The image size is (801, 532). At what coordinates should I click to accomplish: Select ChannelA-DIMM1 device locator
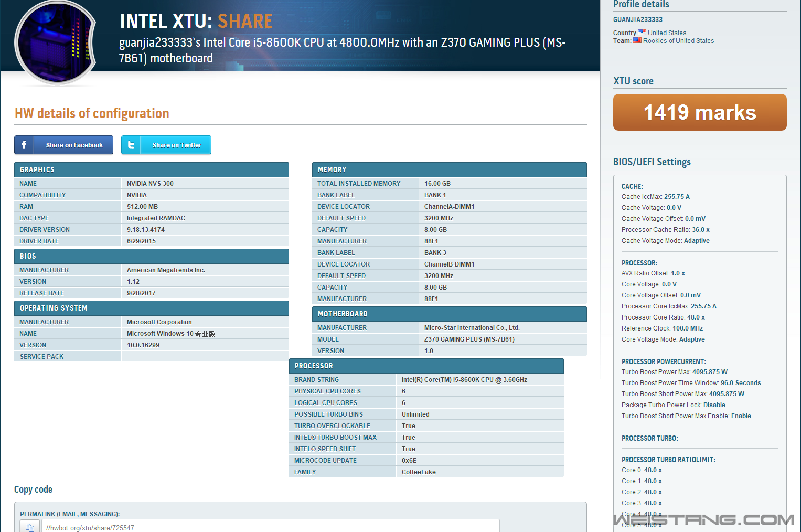pos(450,206)
